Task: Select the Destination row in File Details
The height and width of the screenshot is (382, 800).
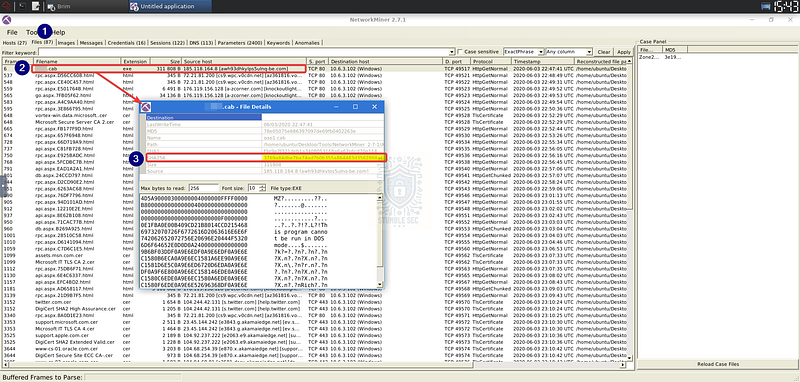Action: (264, 118)
